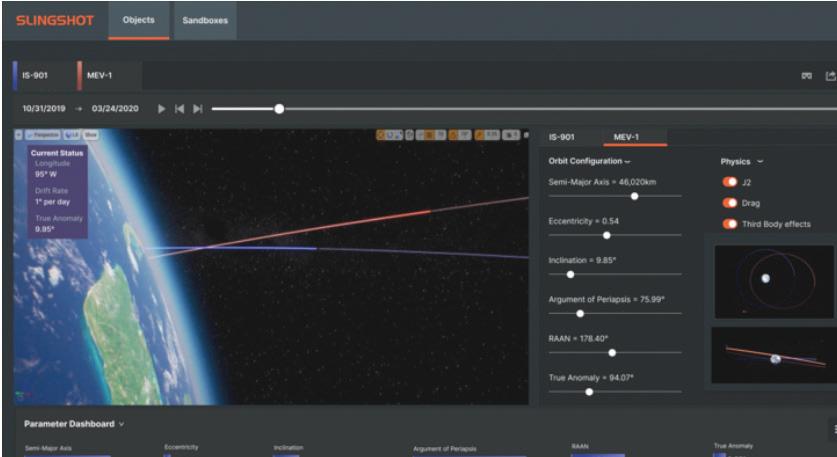Click the dashboard Inclination chart label
Image resolution: width=837 pixels, height=457 pixels.
(x=288, y=447)
